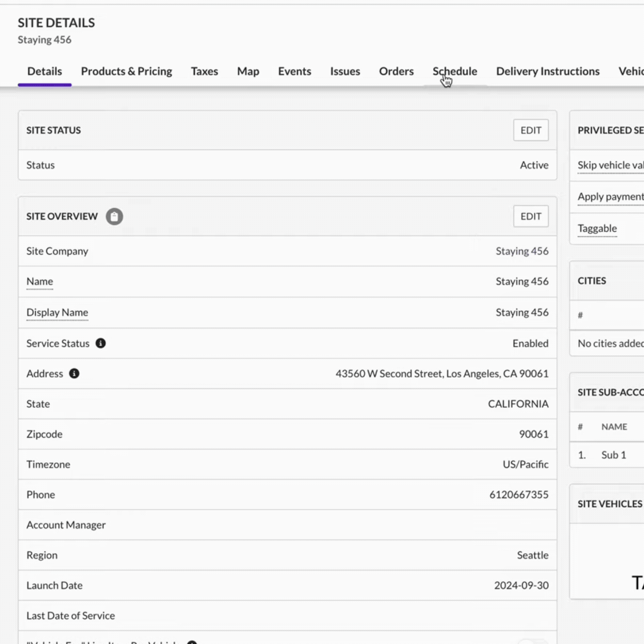The image size is (644, 644).
Task: Select Sub 1 in Site Sub-Accounts
Action: [614, 455]
